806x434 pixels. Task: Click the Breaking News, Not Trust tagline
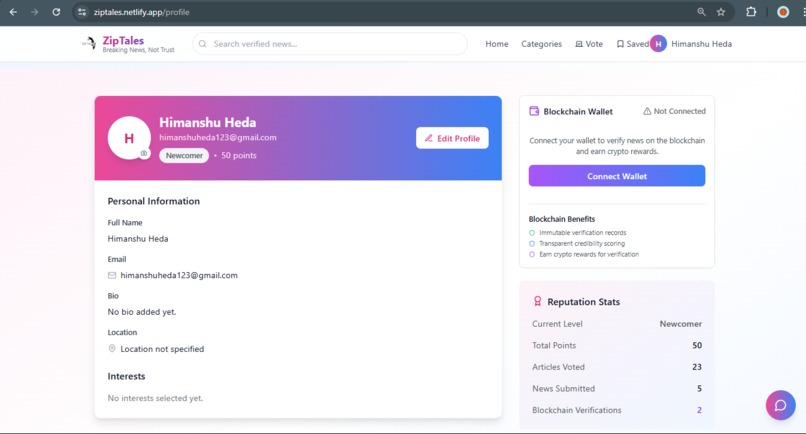point(138,50)
